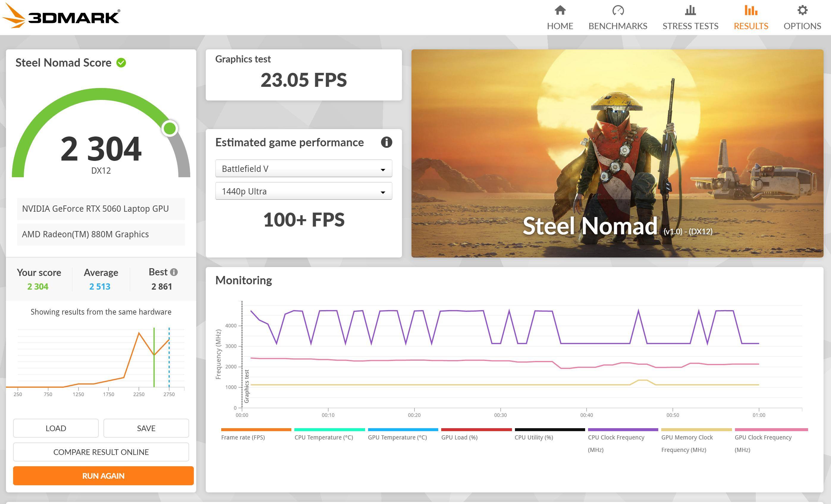This screenshot has height=504, width=831.
Task: Click the green score gauge knob
Action: [x=170, y=128]
